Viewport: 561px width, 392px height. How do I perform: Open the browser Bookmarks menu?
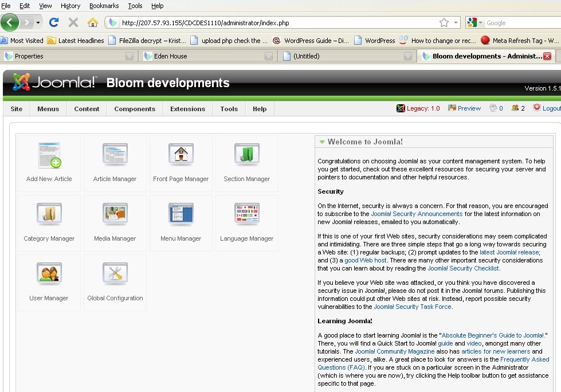pyautogui.click(x=104, y=6)
